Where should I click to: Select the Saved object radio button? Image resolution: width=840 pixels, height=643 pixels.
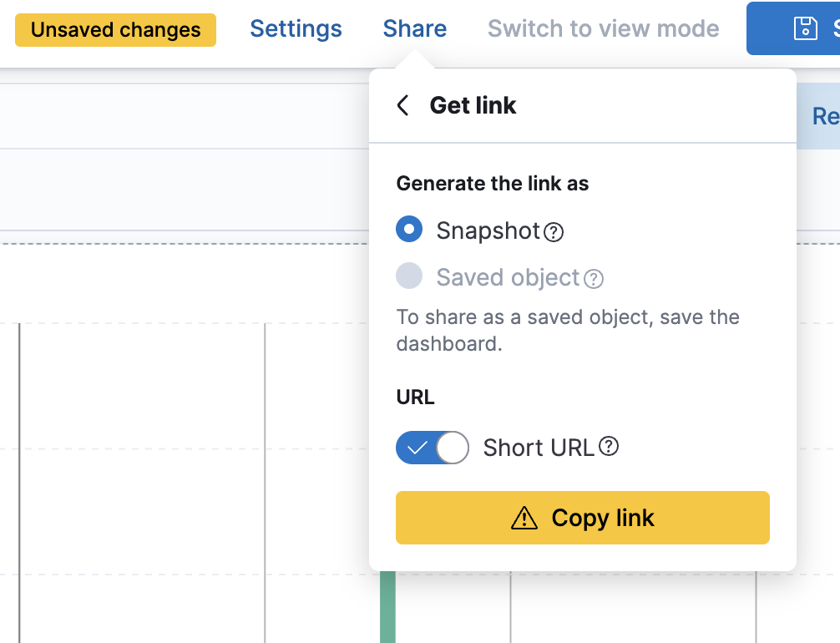point(409,276)
